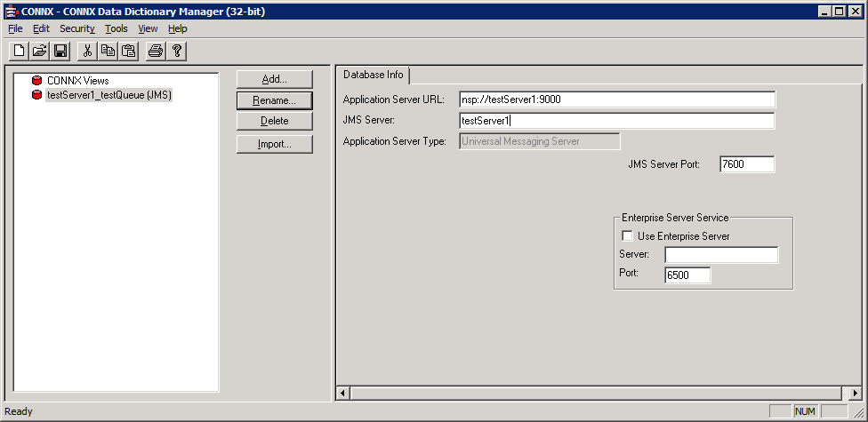This screenshot has width=868, height=422.
Task: Click the Enterprise Server field labeled Server
Action: [x=721, y=254]
